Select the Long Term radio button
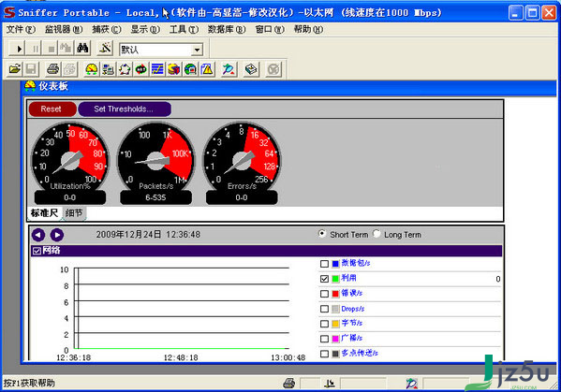This screenshot has height=392, width=561. tap(376, 234)
